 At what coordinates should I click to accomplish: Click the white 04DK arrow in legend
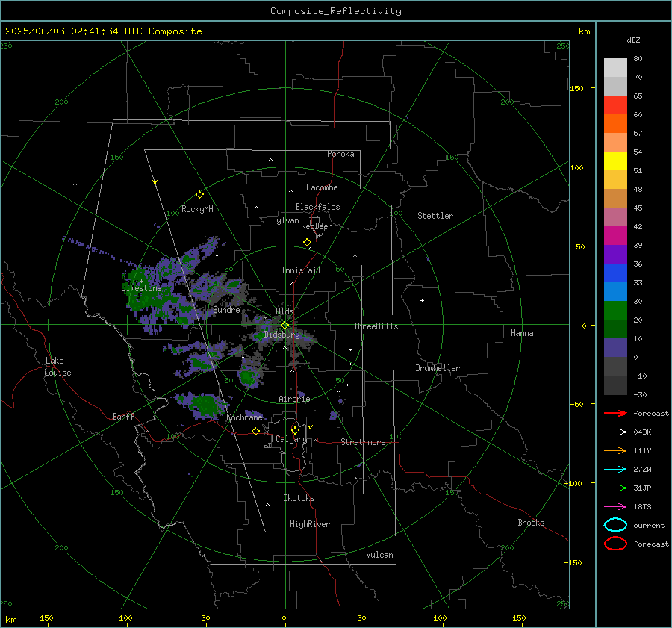coord(615,432)
